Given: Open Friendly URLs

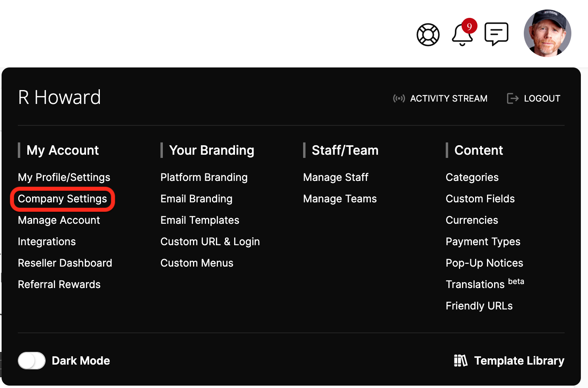Looking at the screenshot, I should pyautogui.click(x=479, y=306).
